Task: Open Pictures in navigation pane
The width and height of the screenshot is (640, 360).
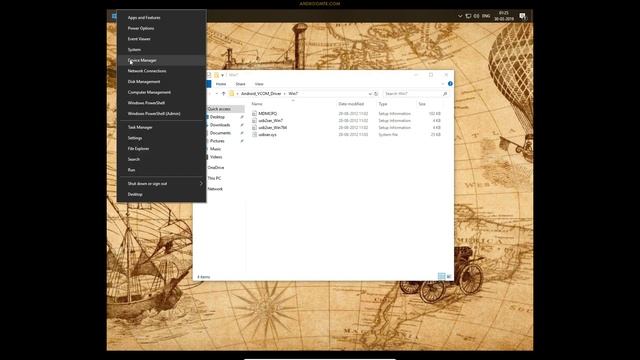Action: [217, 141]
